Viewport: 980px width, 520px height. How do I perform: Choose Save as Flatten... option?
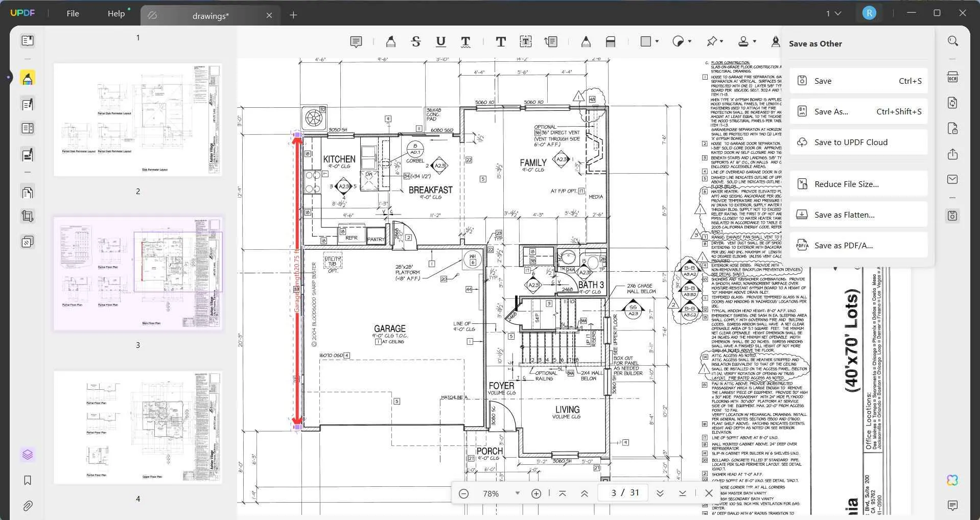coord(858,215)
